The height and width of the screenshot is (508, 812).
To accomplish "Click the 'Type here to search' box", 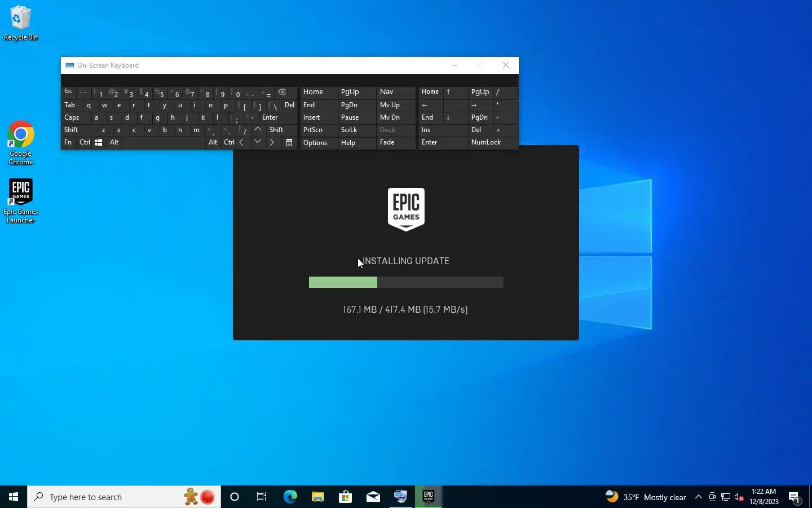I will pyautogui.click(x=123, y=497).
